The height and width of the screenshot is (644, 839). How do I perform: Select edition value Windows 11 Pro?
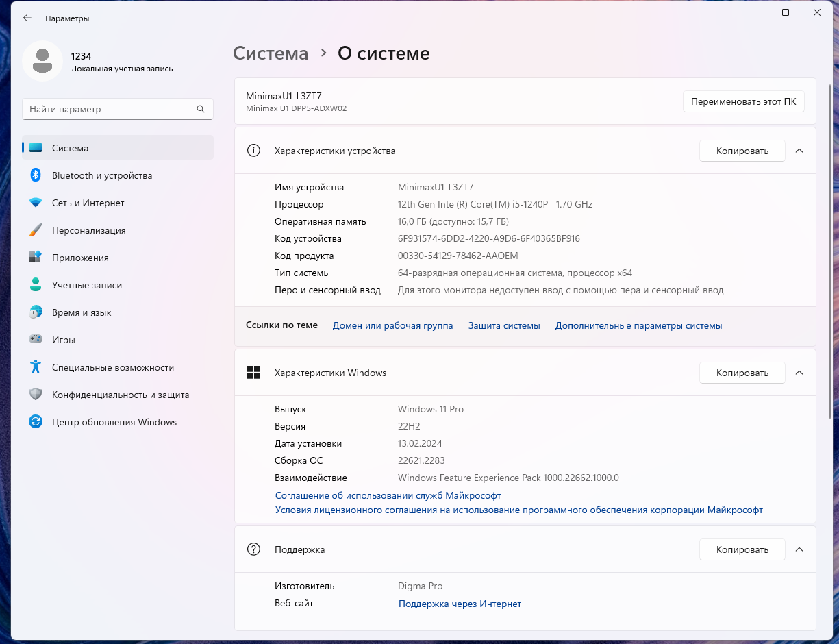click(431, 409)
